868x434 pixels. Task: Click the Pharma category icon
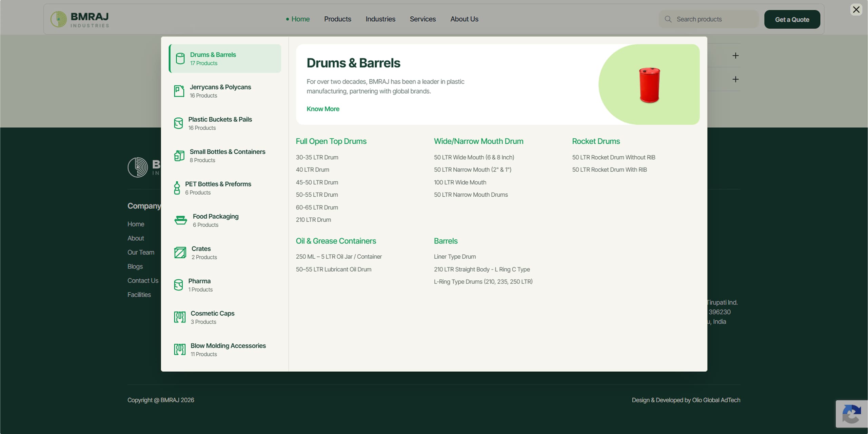point(178,285)
